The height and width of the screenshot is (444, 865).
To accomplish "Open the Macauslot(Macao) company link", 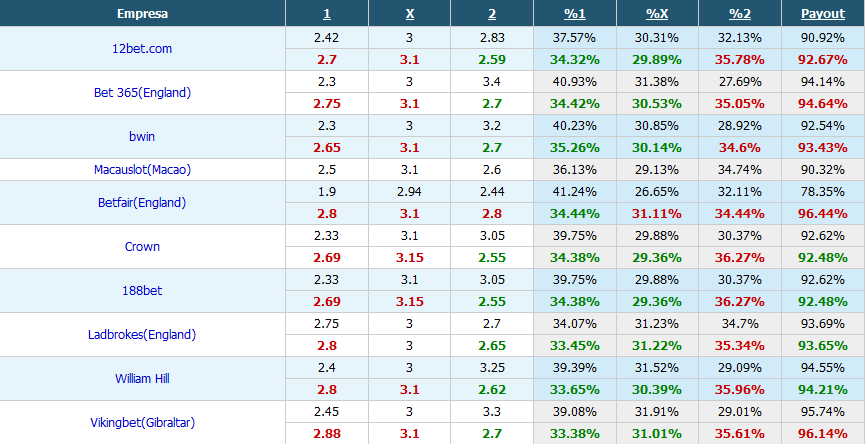I will coord(142,170).
